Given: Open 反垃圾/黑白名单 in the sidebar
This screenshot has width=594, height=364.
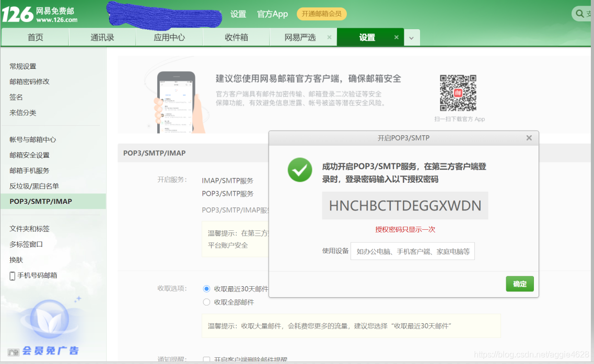Looking at the screenshot, I should [34, 186].
